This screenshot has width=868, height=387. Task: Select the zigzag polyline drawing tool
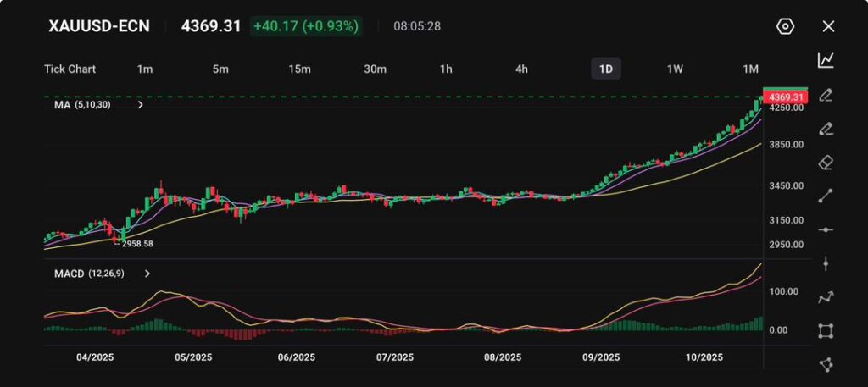(826, 297)
